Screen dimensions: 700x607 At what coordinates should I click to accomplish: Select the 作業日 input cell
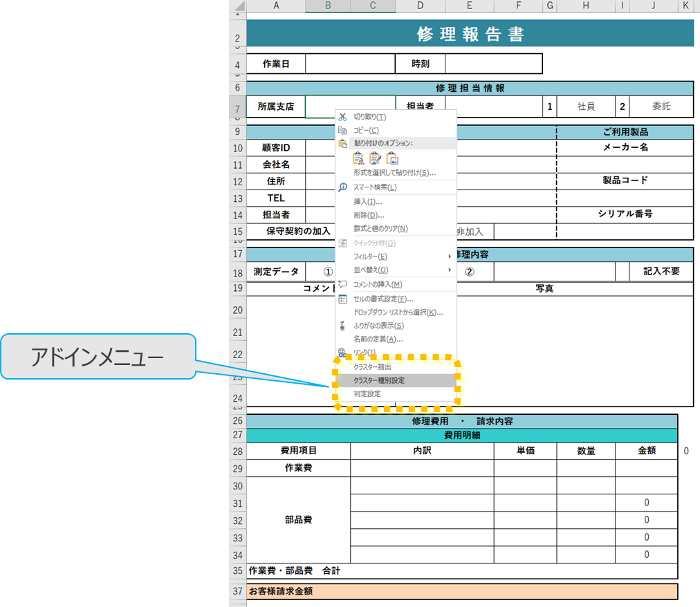point(350,64)
